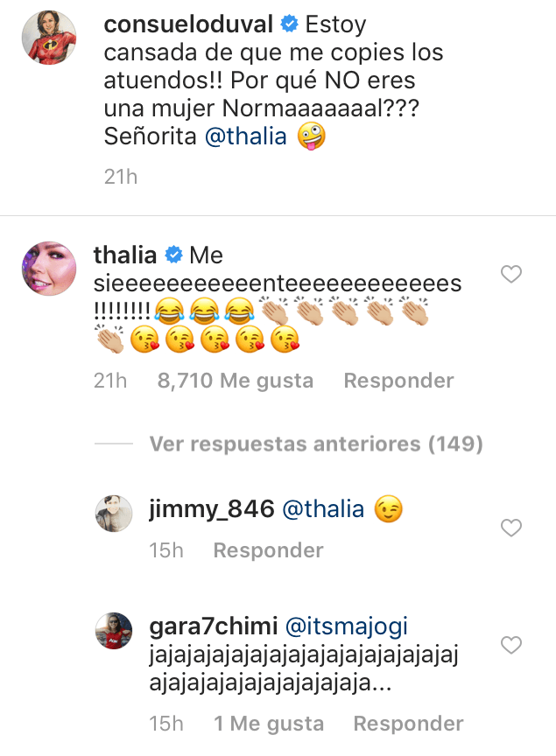
Task: Click the verified badge beside thalia's username
Action: click(174, 254)
